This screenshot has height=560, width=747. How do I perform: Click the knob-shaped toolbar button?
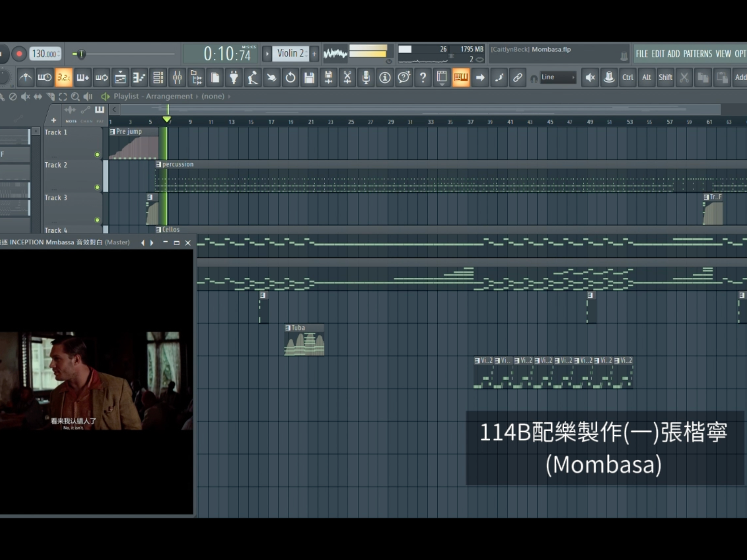[x=609, y=77]
